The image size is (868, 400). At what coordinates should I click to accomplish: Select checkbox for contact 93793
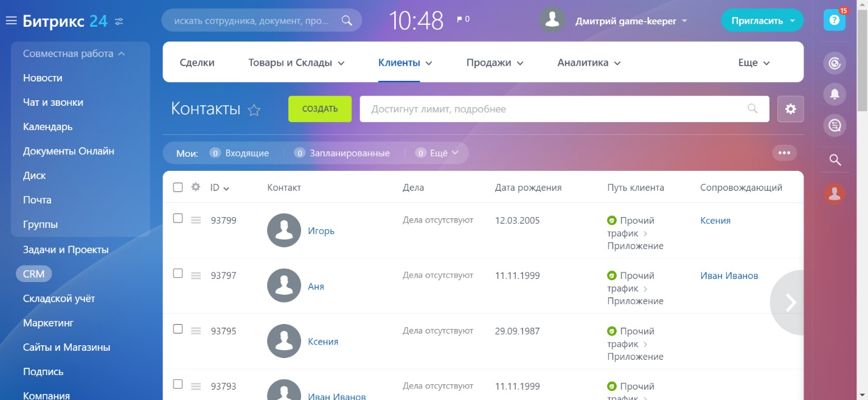pyautogui.click(x=178, y=384)
